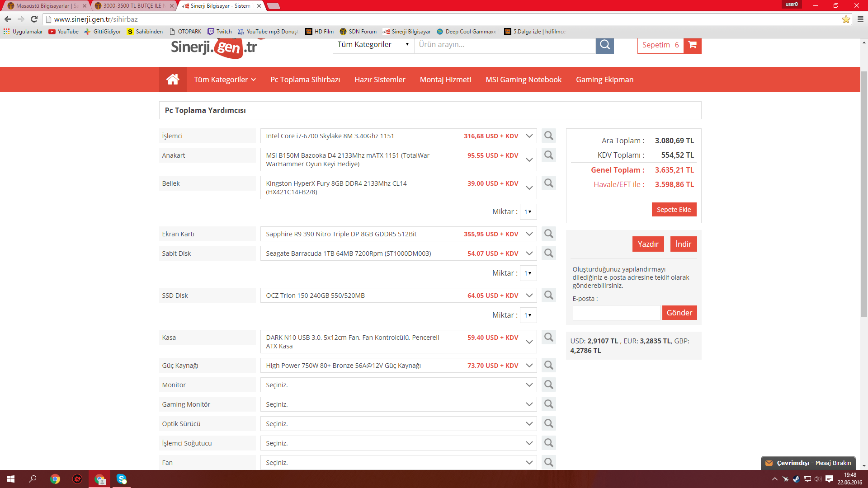Viewport: 868px width, 488px height.
Task: Expand Tüm Kategoriler in red navigation bar
Action: tap(225, 80)
